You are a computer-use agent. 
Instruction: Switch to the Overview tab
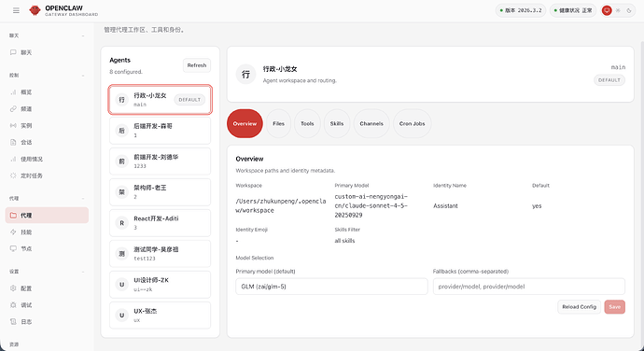(245, 123)
